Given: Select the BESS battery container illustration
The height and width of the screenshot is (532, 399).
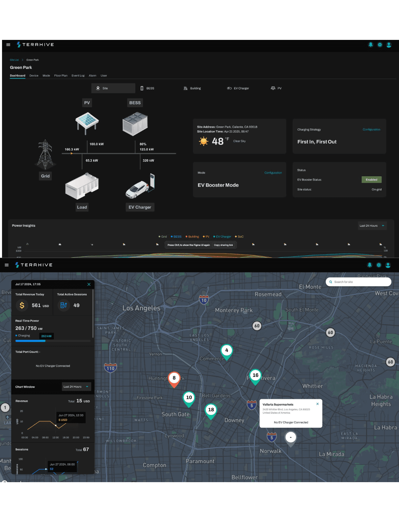Looking at the screenshot, I should 135,124.
